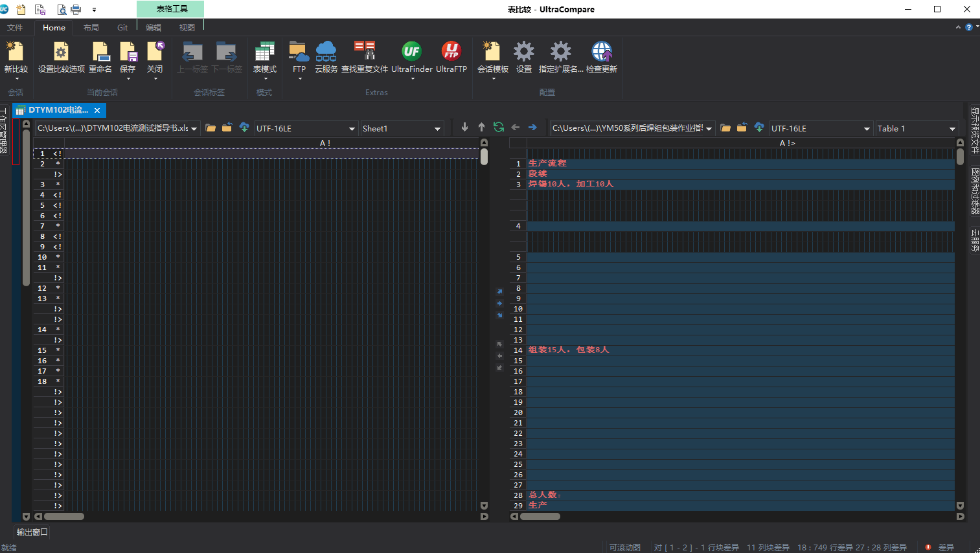Click right pane vertical scroll down arrow
The height and width of the screenshot is (553, 980).
pyautogui.click(x=960, y=506)
